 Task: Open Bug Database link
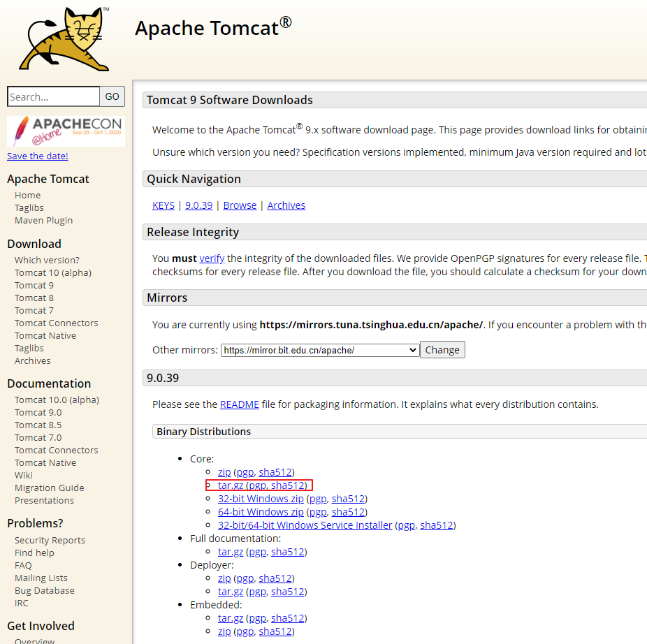[x=45, y=590]
